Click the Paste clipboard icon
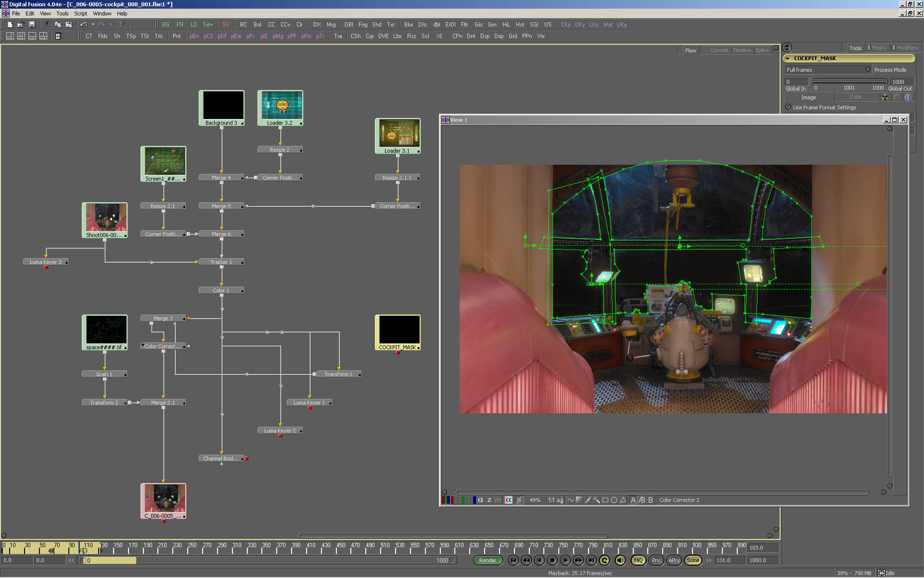Screen dimensions: 924x578 click(x=69, y=25)
